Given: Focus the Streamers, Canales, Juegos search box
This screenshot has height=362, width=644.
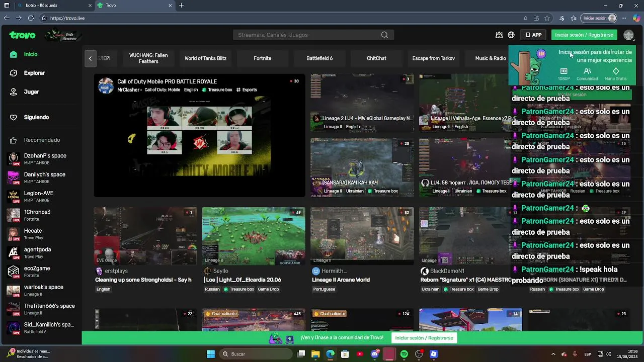Looking at the screenshot, I should coord(313,35).
